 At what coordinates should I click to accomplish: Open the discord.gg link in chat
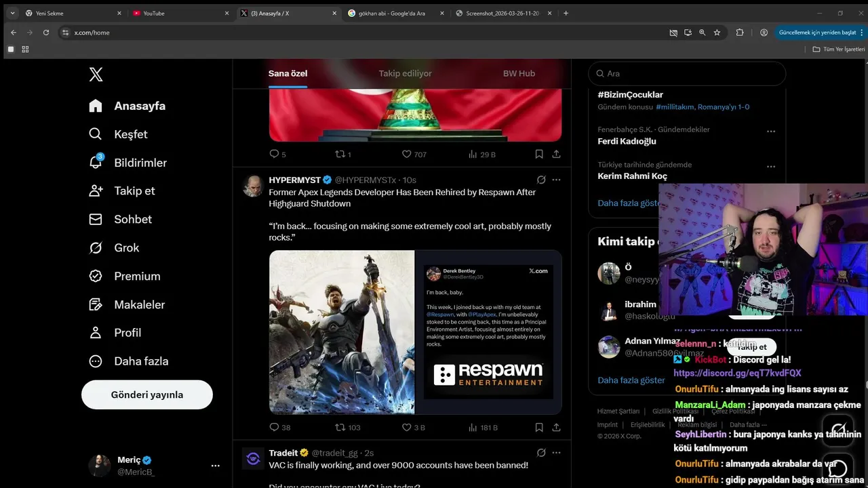(x=737, y=373)
